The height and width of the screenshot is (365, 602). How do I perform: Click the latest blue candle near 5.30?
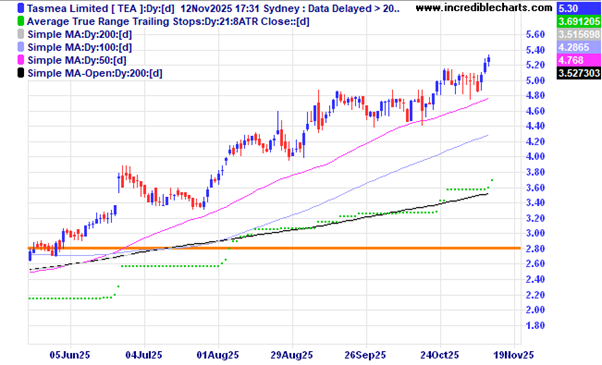[488, 60]
